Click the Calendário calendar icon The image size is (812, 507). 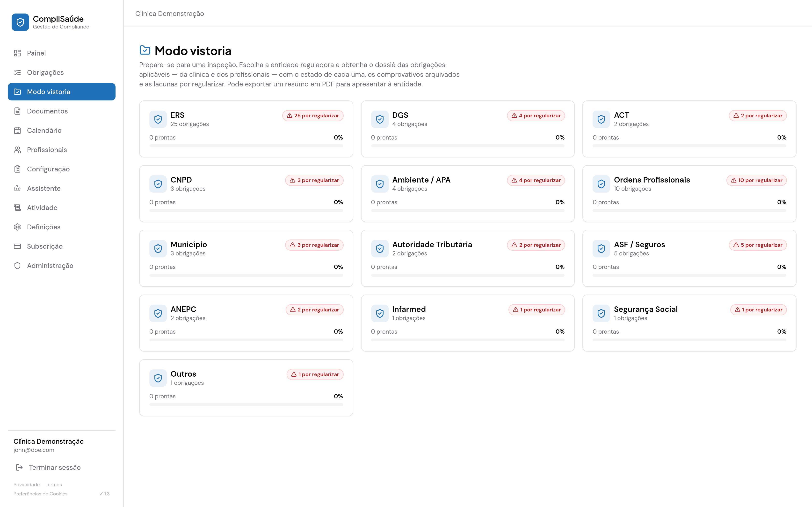click(17, 130)
